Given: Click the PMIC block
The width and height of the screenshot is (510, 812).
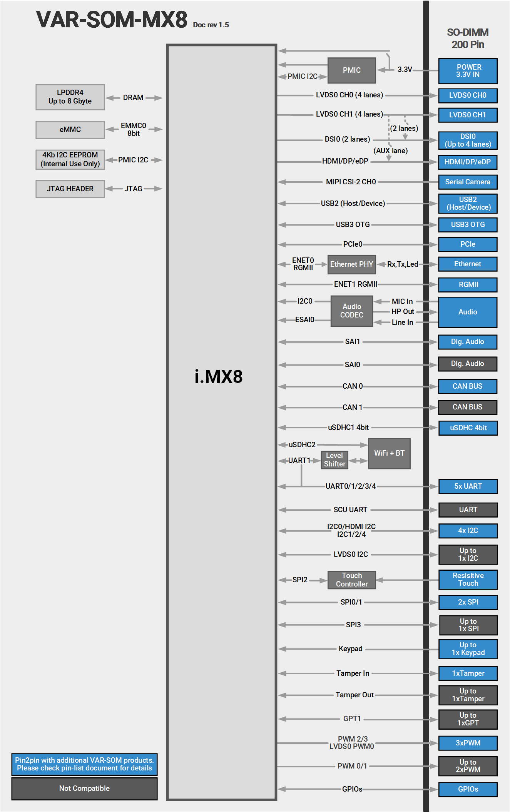Looking at the screenshot, I should [351, 70].
